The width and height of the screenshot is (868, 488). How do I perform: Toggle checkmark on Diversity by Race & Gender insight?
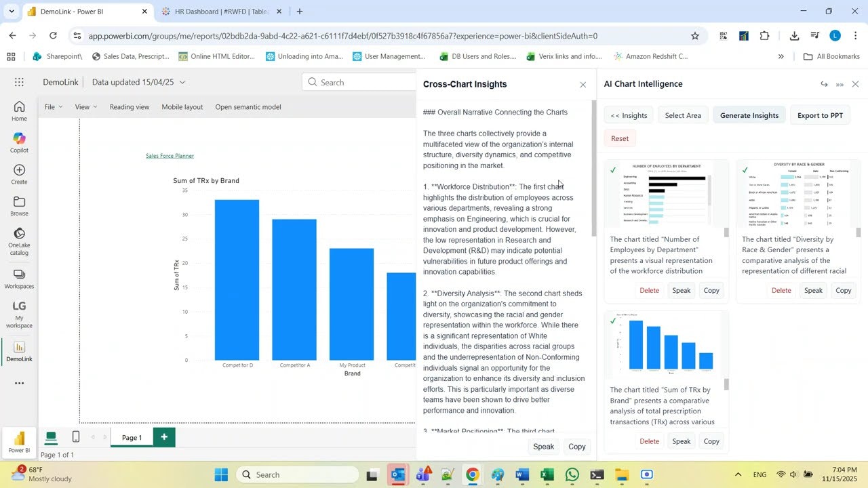click(x=745, y=169)
